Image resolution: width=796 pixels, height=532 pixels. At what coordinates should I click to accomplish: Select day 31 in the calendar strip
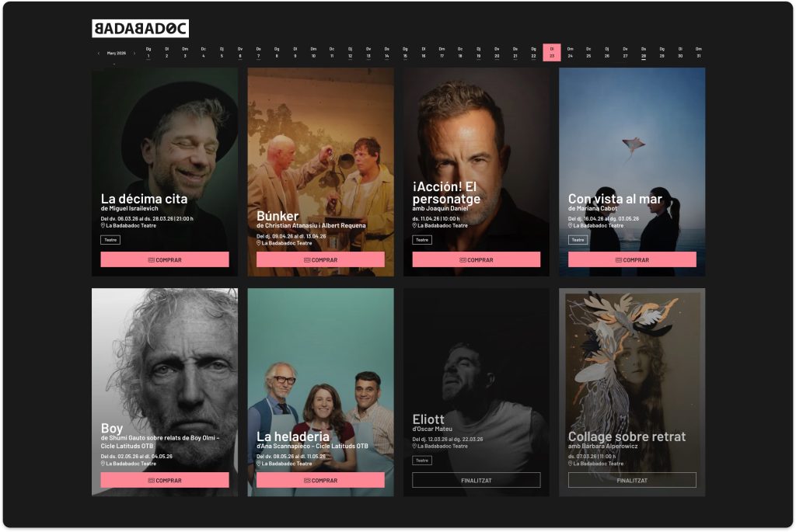pyautogui.click(x=699, y=53)
